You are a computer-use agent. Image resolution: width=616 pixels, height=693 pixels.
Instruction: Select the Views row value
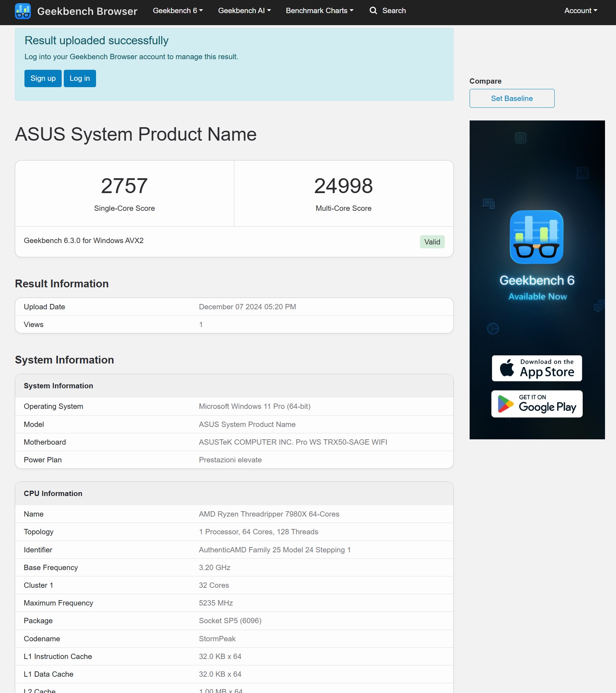(x=201, y=325)
